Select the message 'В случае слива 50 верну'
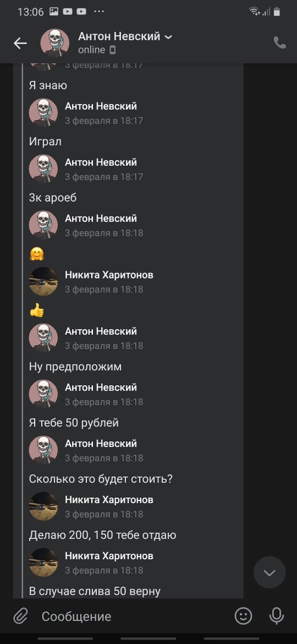The height and width of the screenshot is (644, 297). tap(94, 592)
